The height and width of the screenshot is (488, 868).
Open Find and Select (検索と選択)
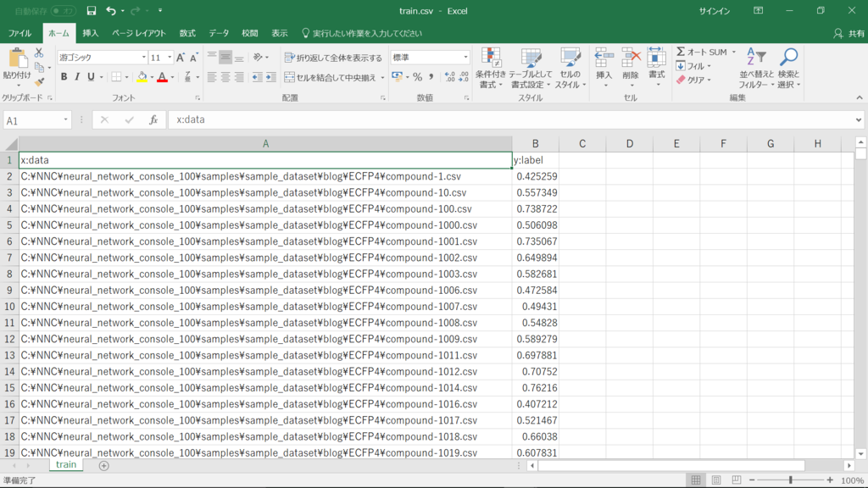(x=789, y=68)
